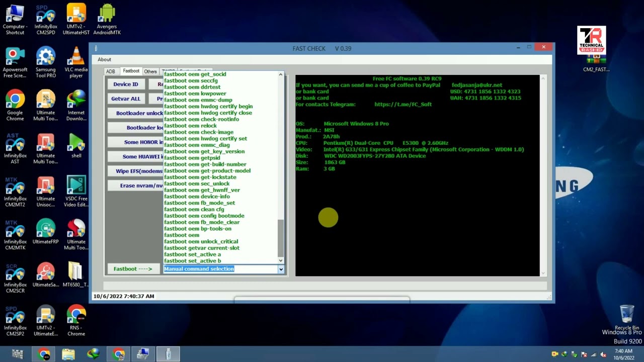Click command list scrollbar thumb
The image size is (644, 362).
click(x=281, y=238)
